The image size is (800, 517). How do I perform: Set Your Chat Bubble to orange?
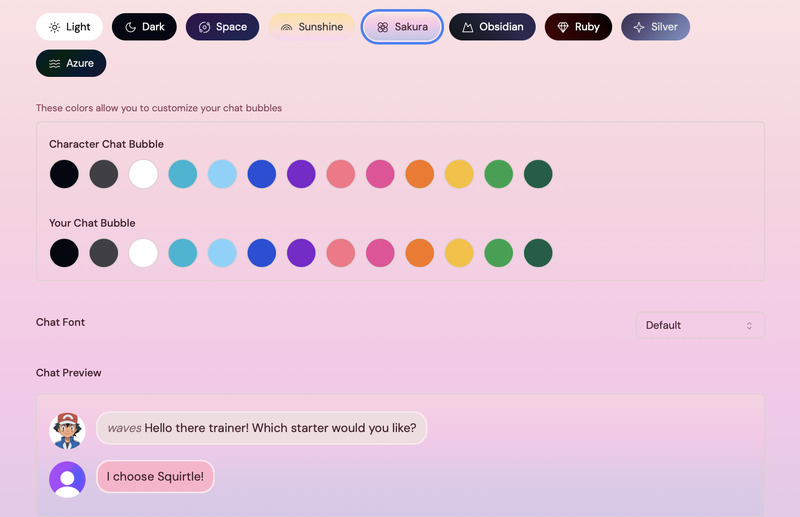[420, 253]
